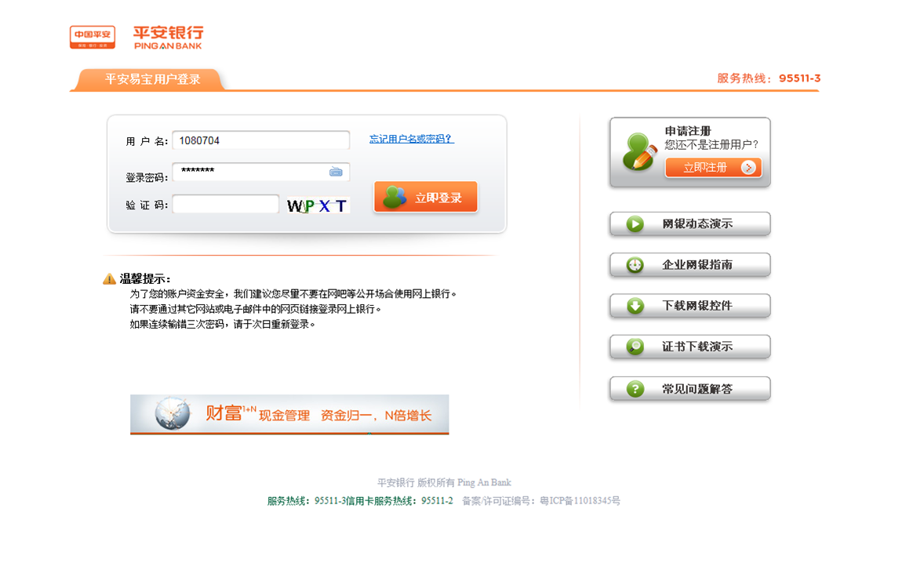The height and width of the screenshot is (563, 924).
Task: Click the 立即登录 login button
Action: pyautogui.click(x=425, y=198)
